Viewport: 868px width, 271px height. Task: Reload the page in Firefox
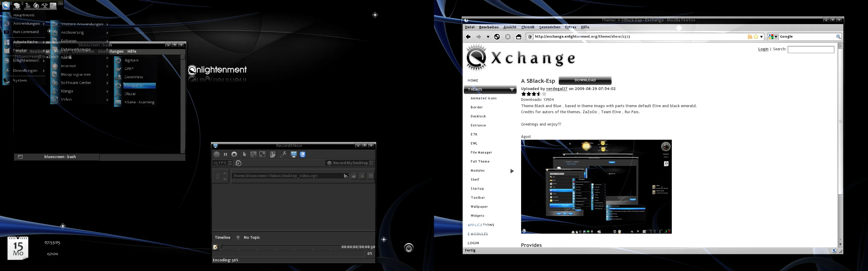click(x=497, y=37)
